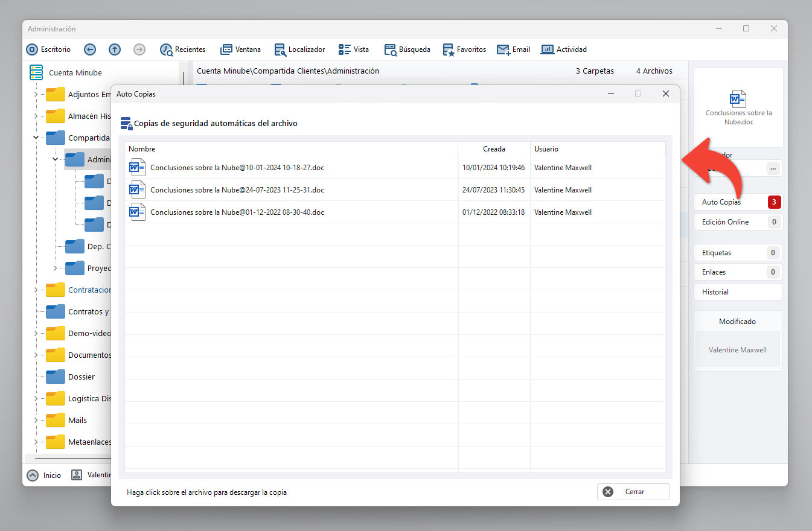Viewport: 812px width, 531px height.
Task: Open Favoritos in the toolbar
Action: [x=464, y=49]
